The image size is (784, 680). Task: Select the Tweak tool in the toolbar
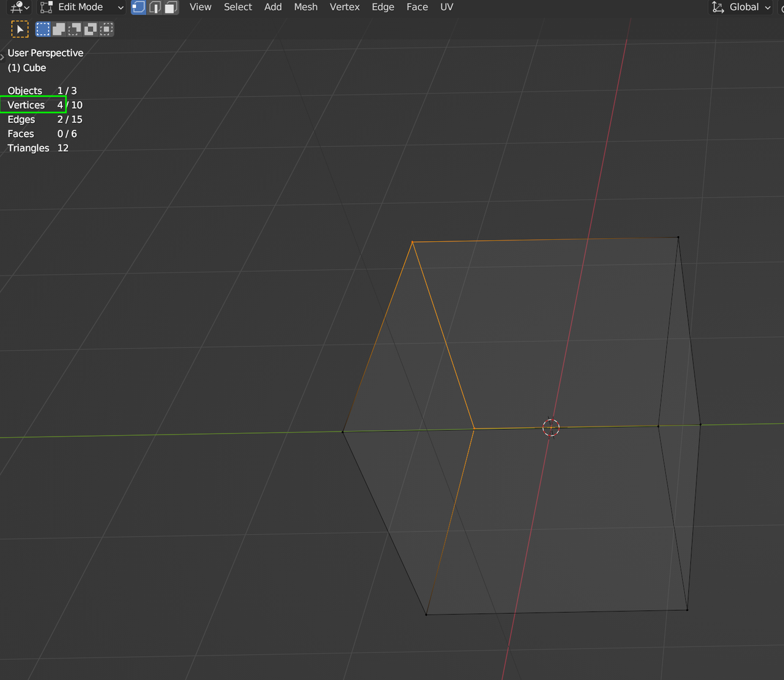point(20,29)
